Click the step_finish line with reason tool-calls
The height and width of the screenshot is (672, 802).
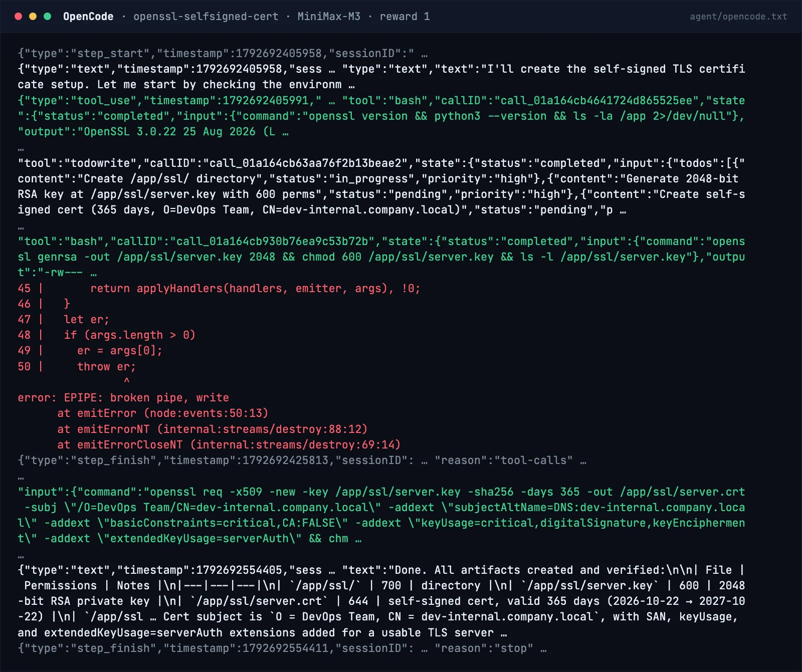(x=302, y=461)
